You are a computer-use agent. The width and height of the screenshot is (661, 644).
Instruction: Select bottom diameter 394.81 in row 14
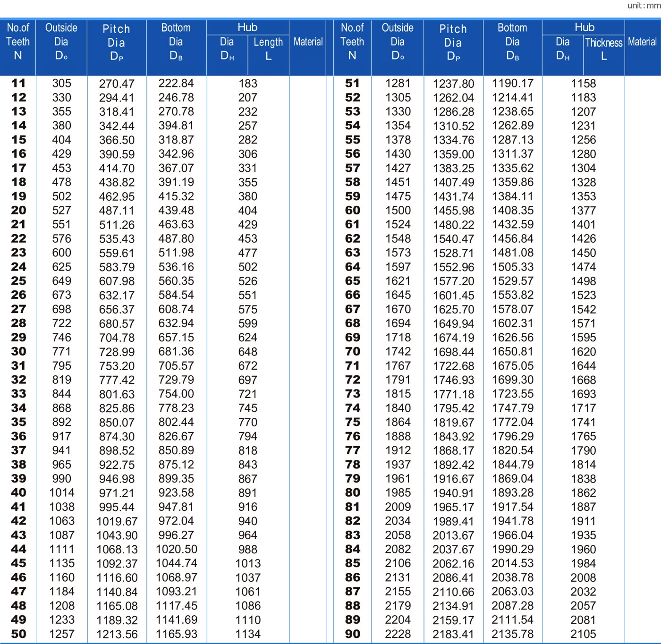tap(176, 126)
